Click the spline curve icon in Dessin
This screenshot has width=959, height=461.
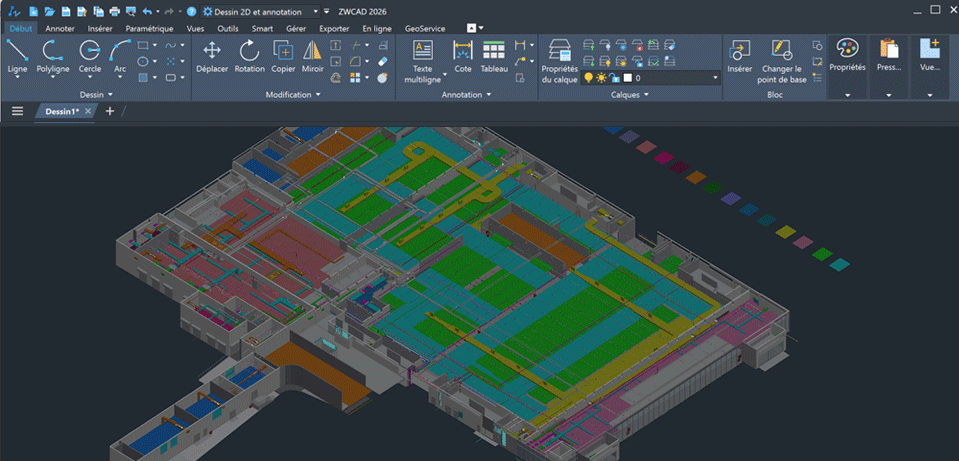click(x=171, y=45)
